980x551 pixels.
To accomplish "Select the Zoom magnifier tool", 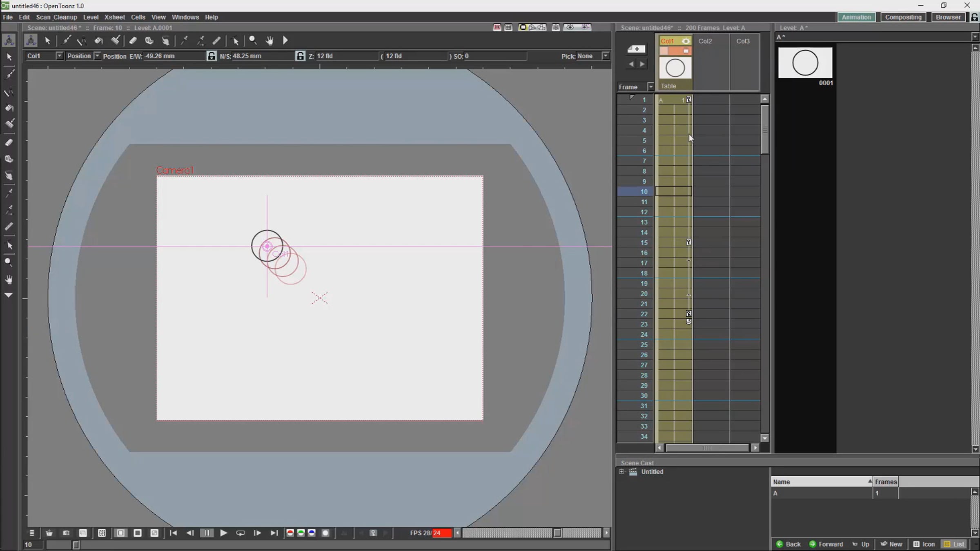I will pos(253,40).
